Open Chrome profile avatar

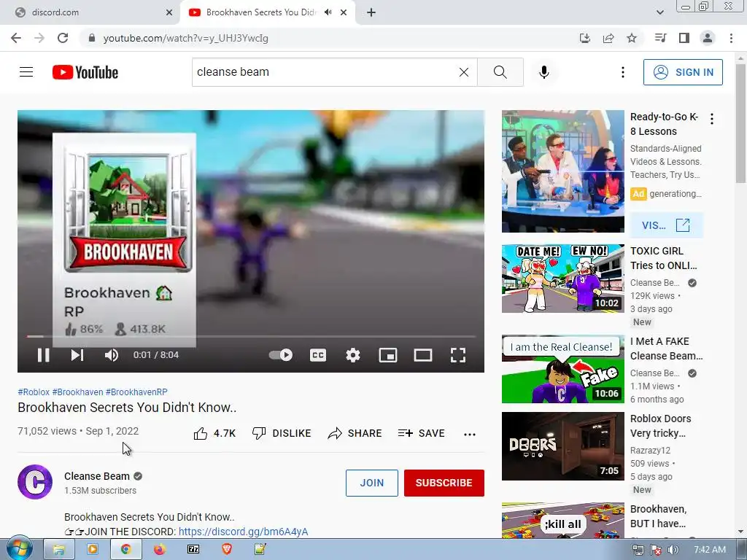coord(708,38)
